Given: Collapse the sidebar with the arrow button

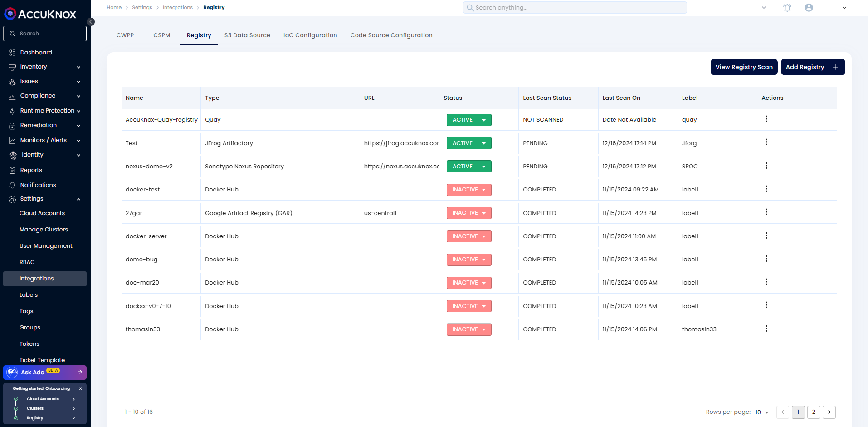Looking at the screenshot, I should 91,22.
